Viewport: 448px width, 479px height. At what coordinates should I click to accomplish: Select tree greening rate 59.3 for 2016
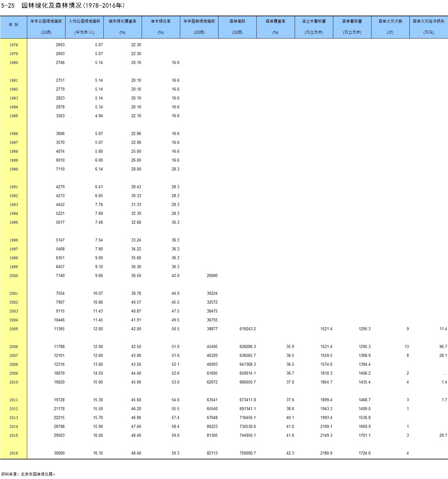tap(175, 453)
